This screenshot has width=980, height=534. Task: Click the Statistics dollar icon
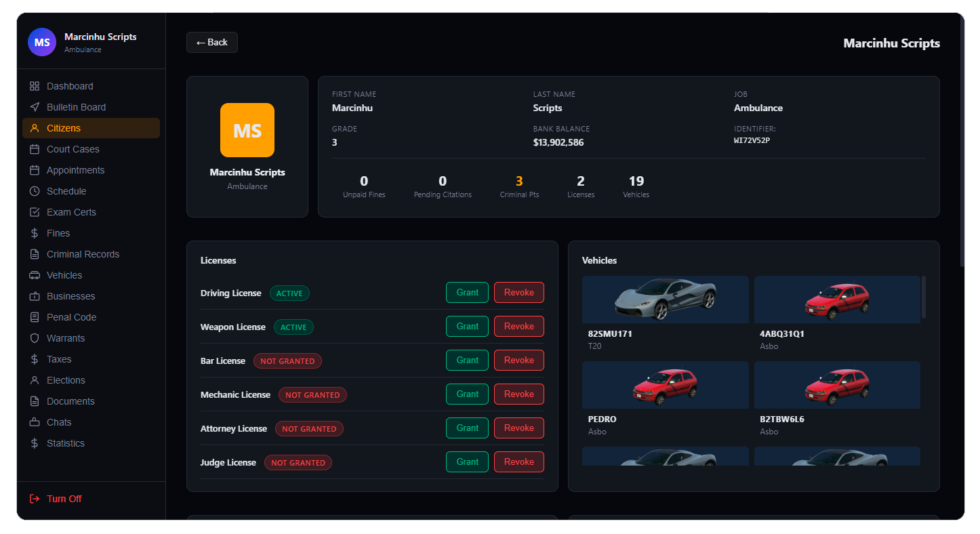tap(35, 443)
